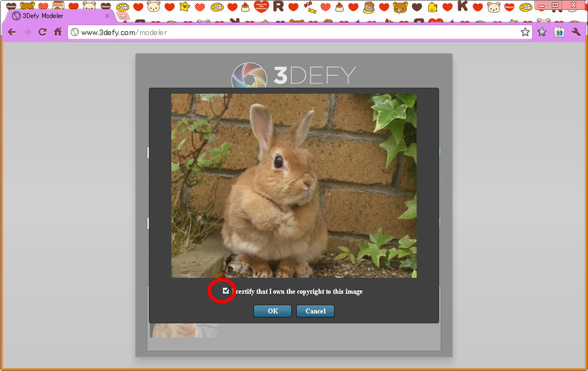Click the browser Back arrow

[11, 32]
